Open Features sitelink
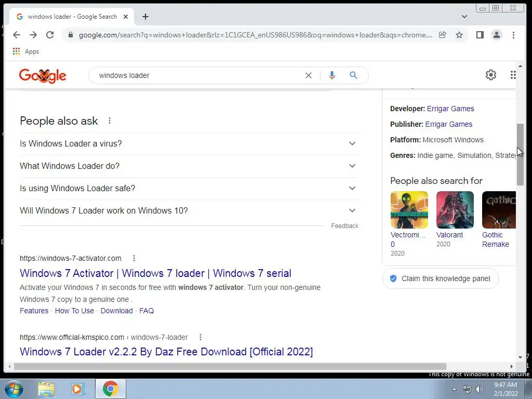532x399 pixels. pyautogui.click(x=34, y=311)
